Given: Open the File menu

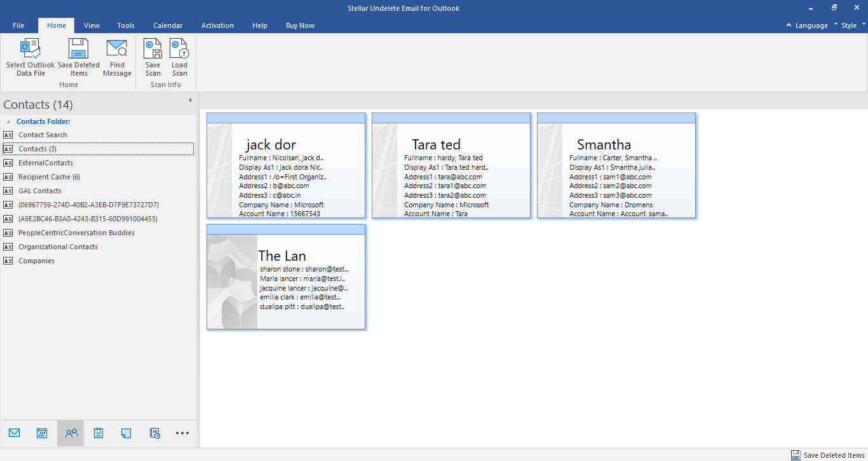Looking at the screenshot, I should pos(18,25).
